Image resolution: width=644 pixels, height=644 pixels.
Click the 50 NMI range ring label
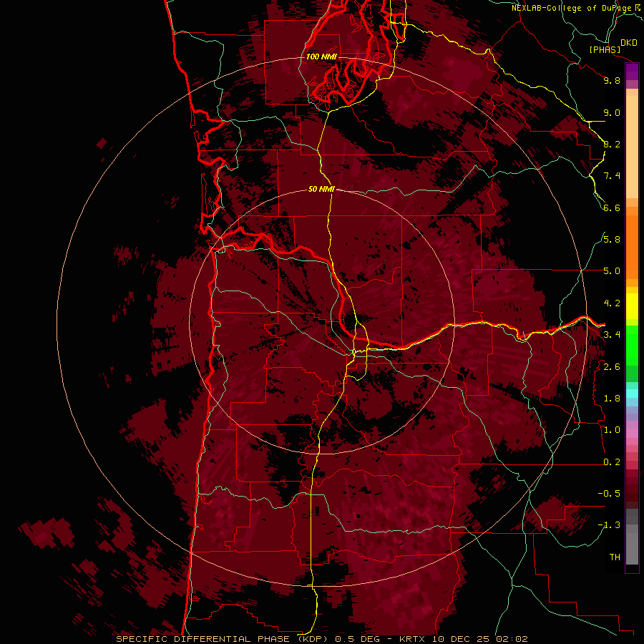[321, 189]
